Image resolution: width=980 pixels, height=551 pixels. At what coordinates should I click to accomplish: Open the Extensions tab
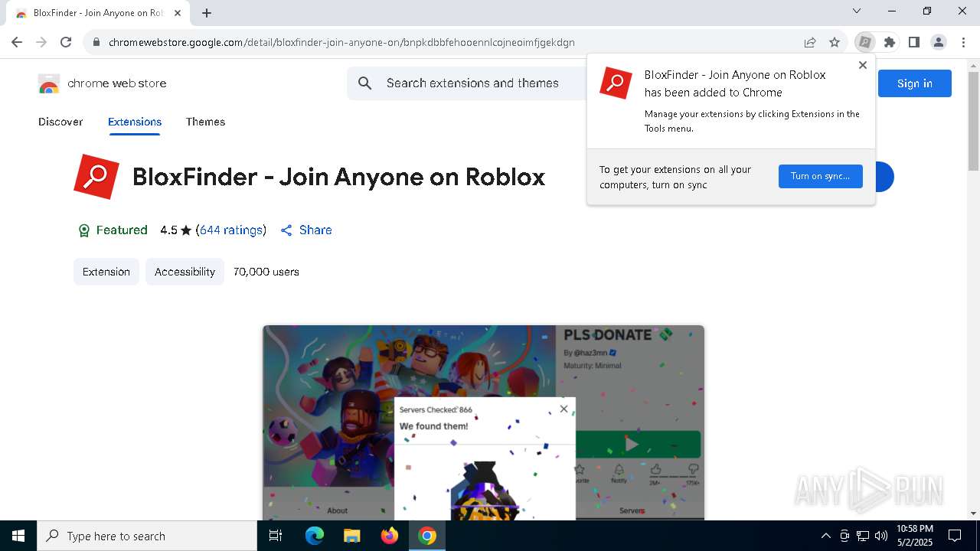pyautogui.click(x=135, y=122)
